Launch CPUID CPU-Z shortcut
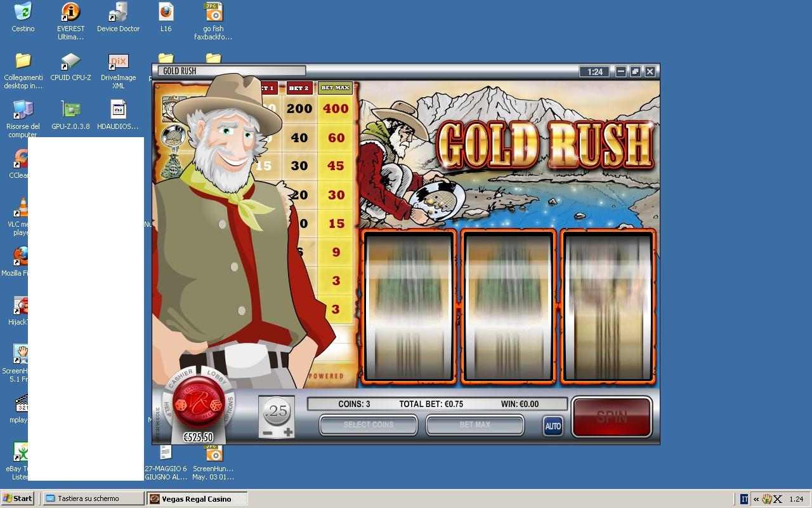This screenshot has height=508, width=812. click(x=70, y=67)
